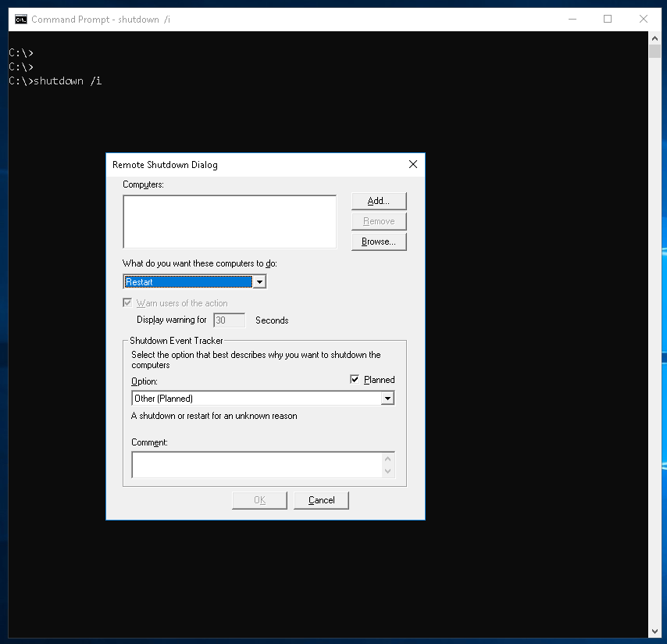The width and height of the screenshot is (667, 644).
Task: Click the Add... button
Action: tap(379, 201)
